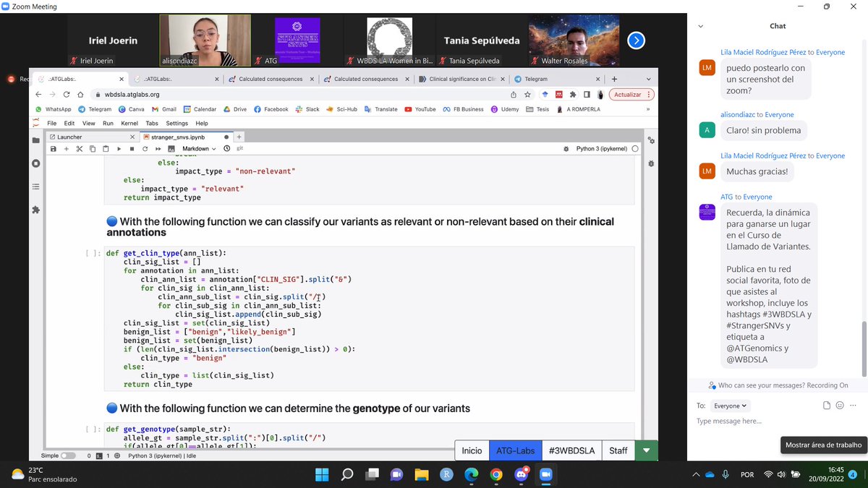Collapse the Zoom chat panel chevron
This screenshot has width=868, height=488.
(700, 26)
